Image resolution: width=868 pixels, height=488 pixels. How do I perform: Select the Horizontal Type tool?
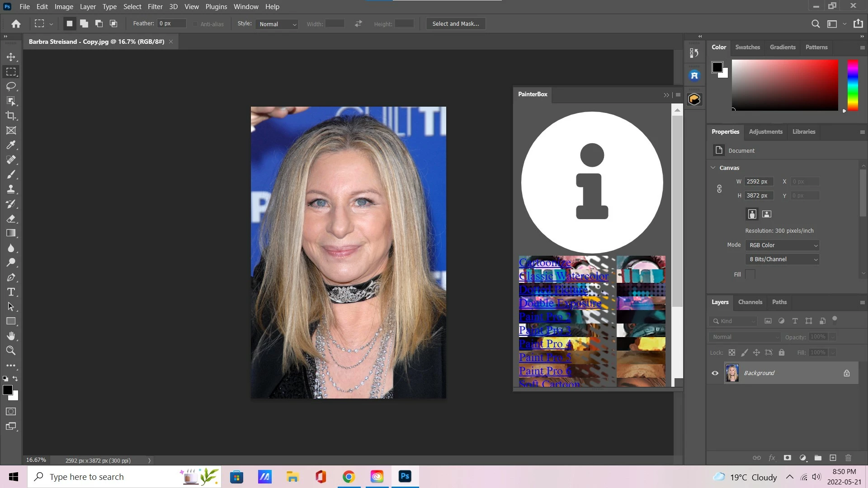[11, 292]
